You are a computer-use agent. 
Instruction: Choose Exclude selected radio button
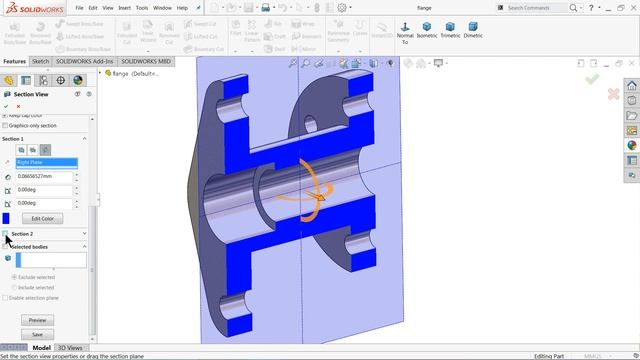tap(14, 277)
